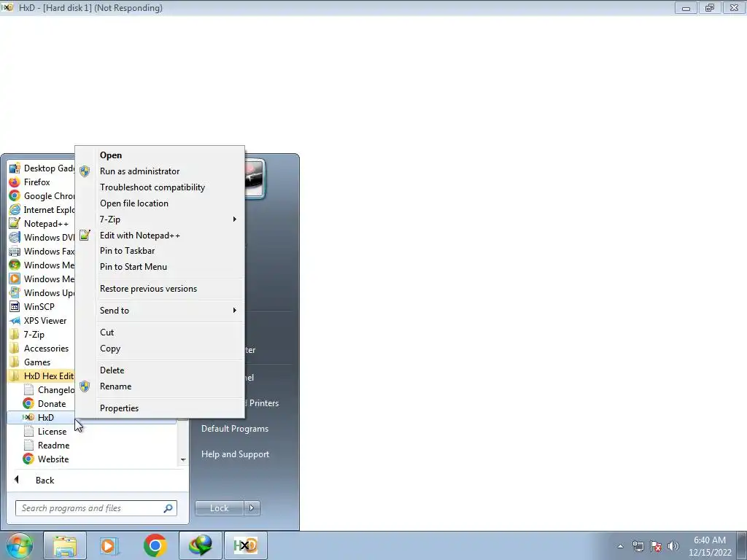Select Troubleshoot compatibility
Screen dimensions: 747x560
160,187
